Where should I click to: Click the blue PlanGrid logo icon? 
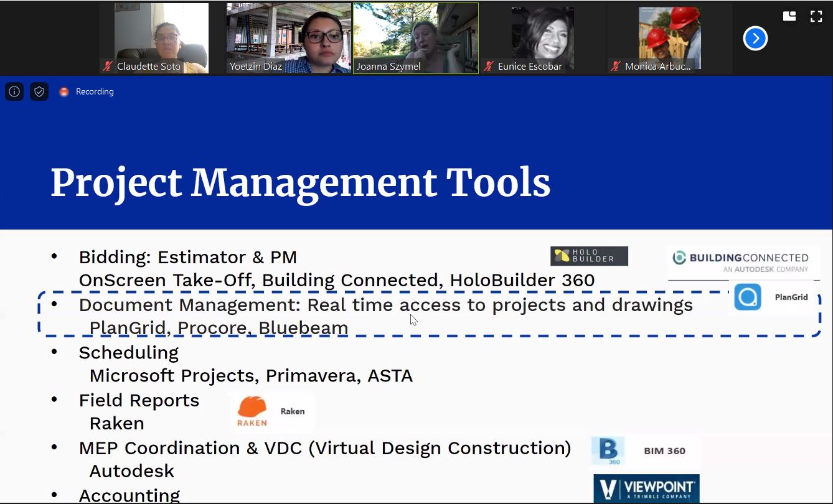pos(748,297)
